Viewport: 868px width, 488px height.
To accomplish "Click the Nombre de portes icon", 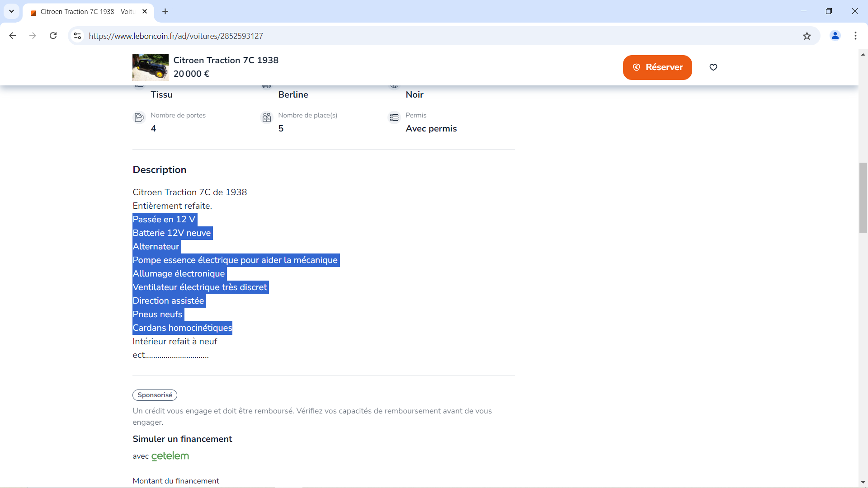I will [x=139, y=117].
